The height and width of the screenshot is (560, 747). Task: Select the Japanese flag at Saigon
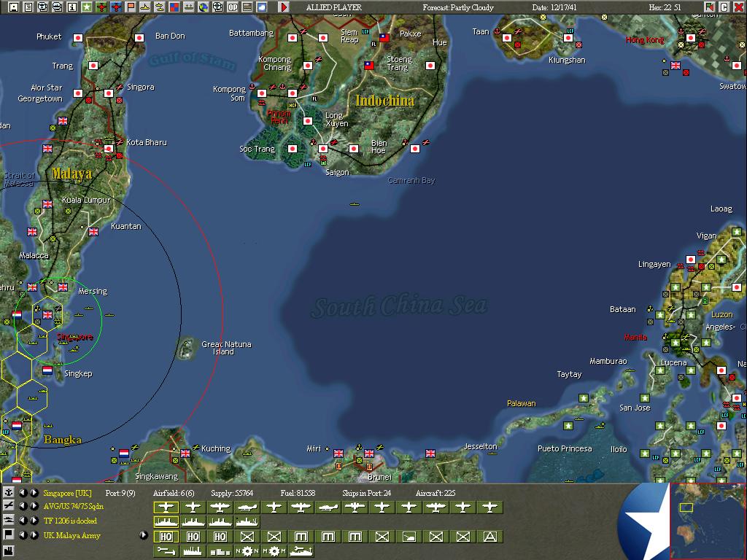[x=323, y=149]
